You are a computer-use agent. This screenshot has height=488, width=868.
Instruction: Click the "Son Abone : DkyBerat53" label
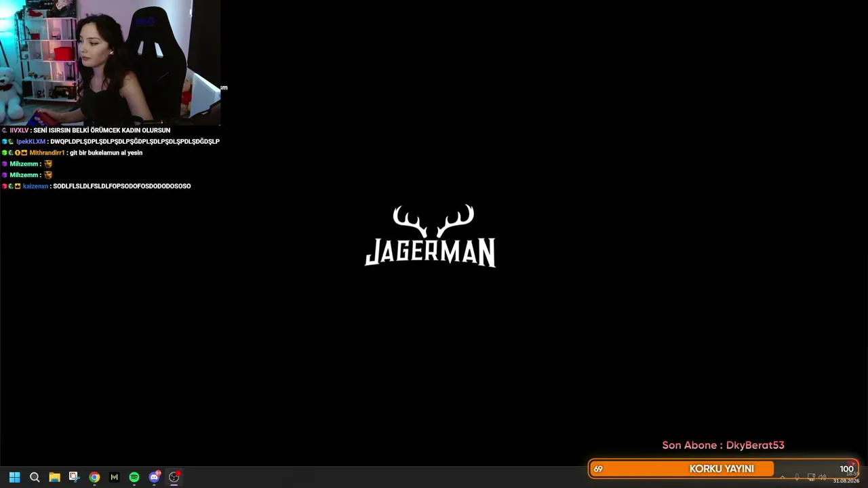(723, 445)
